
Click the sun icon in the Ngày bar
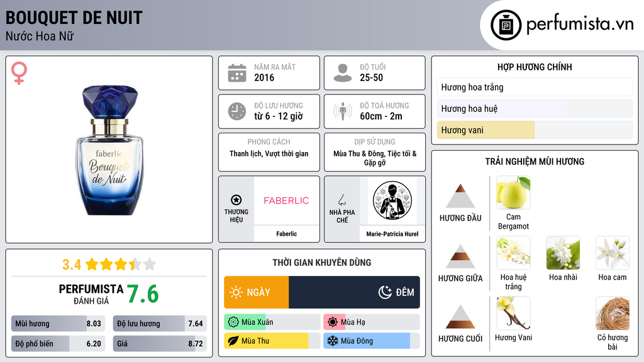(x=236, y=292)
